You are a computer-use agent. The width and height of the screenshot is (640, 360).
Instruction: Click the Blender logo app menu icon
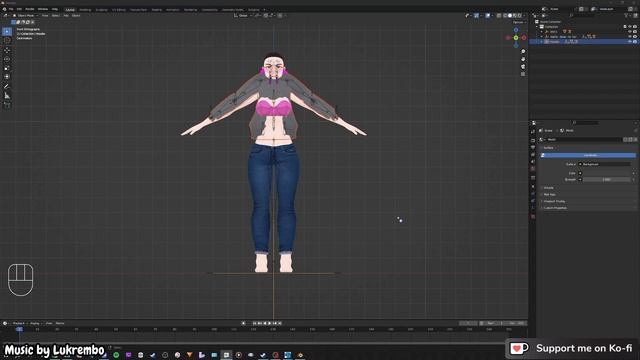(4, 9)
